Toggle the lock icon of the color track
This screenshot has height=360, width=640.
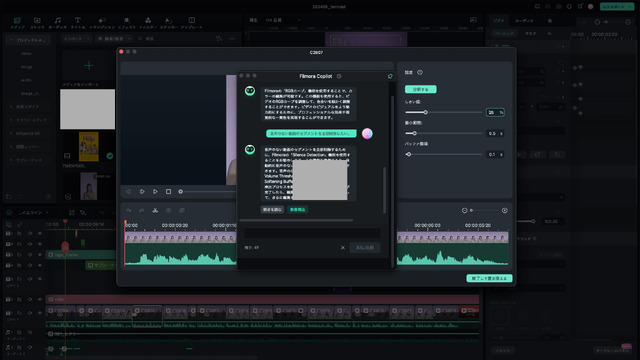(19, 300)
